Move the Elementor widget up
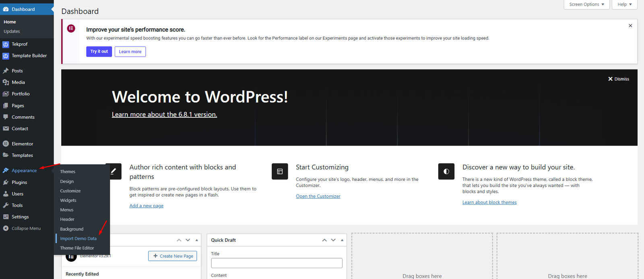The height and width of the screenshot is (279, 644). [179, 240]
